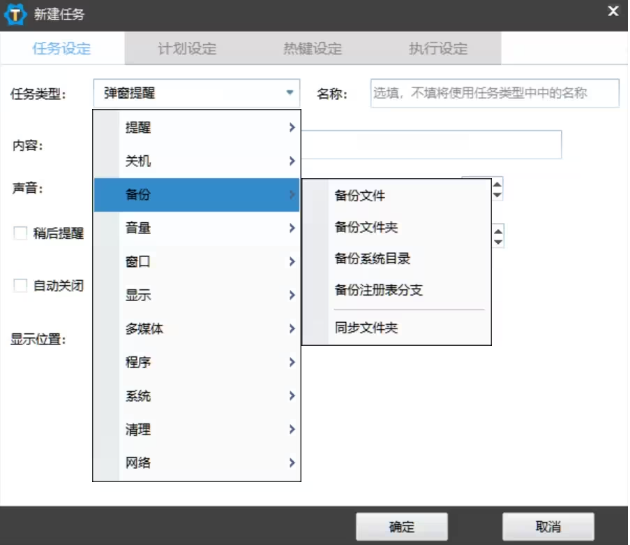Viewport: 630px width, 545px height.
Task: Open the 任务类型 dropdown arrow
Action: click(290, 93)
